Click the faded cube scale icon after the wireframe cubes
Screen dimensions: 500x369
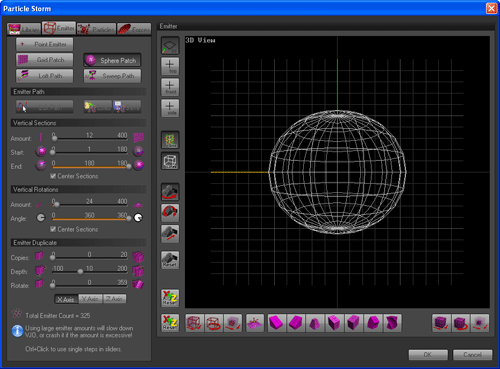click(x=233, y=323)
